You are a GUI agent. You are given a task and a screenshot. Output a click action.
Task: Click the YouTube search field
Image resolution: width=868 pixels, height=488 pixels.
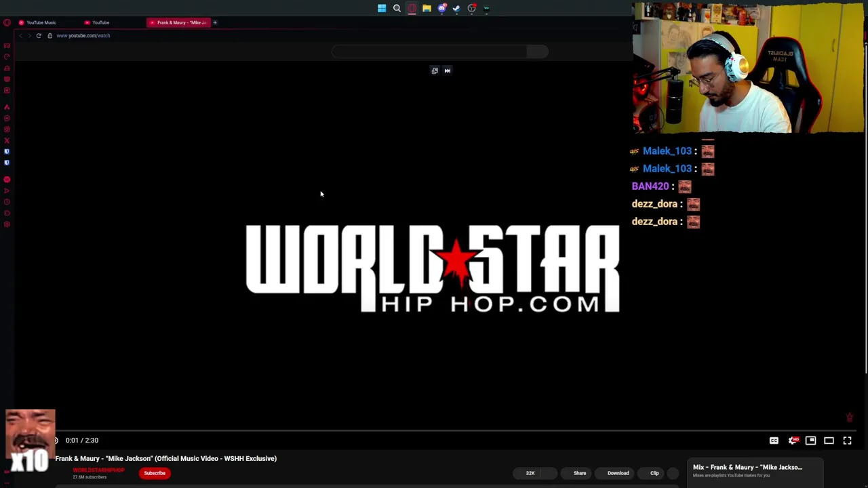[429, 52]
